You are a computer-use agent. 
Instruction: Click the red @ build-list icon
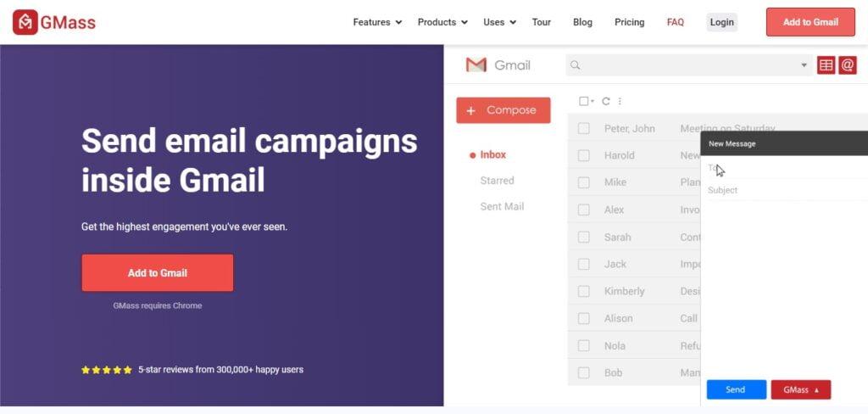[848, 65]
